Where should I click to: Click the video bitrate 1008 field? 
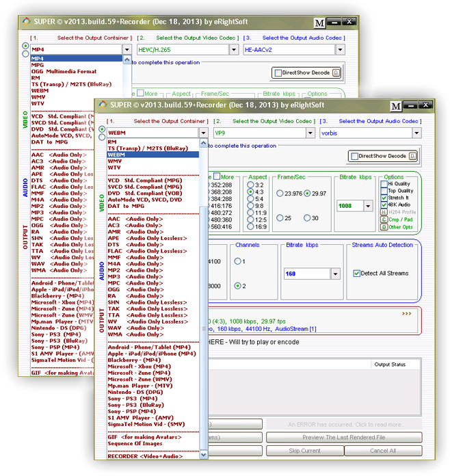point(349,206)
